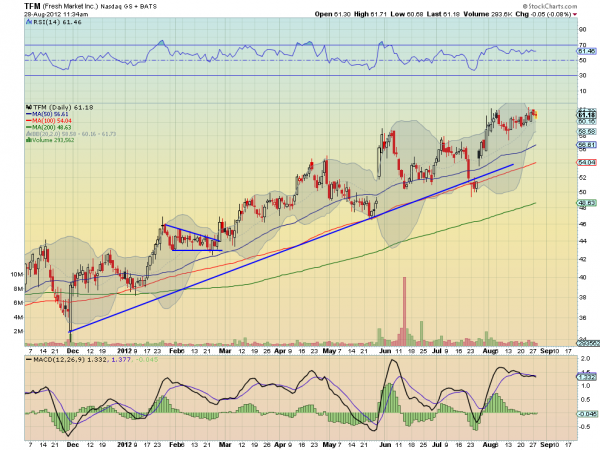
Task: Click the 1.332 MACD value tag on right axis
Action: pos(587,377)
